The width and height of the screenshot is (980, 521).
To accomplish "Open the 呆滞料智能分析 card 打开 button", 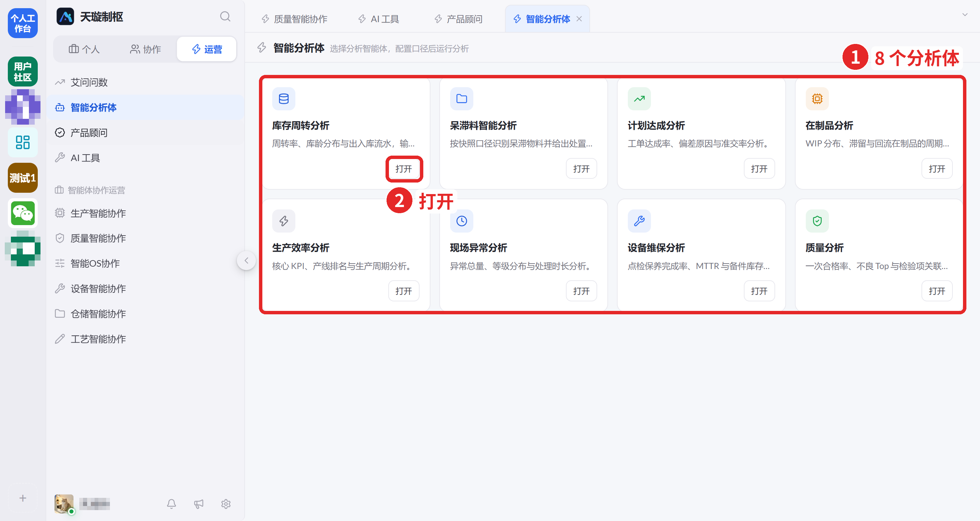I will point(581,169).
